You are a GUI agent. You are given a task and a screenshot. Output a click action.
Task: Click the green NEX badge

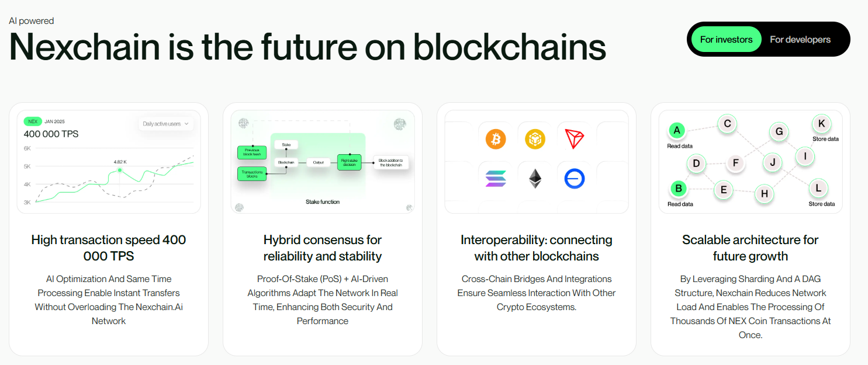tap(33, 121)
